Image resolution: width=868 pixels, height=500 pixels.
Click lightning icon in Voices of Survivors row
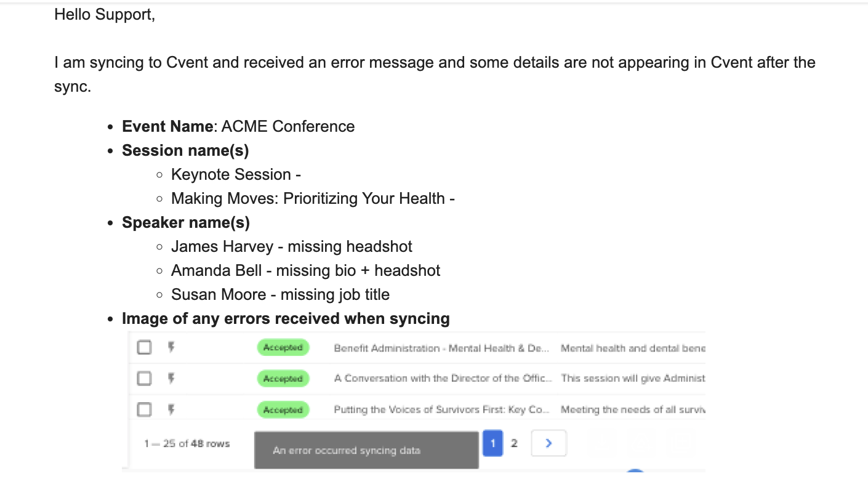point(171,409)
